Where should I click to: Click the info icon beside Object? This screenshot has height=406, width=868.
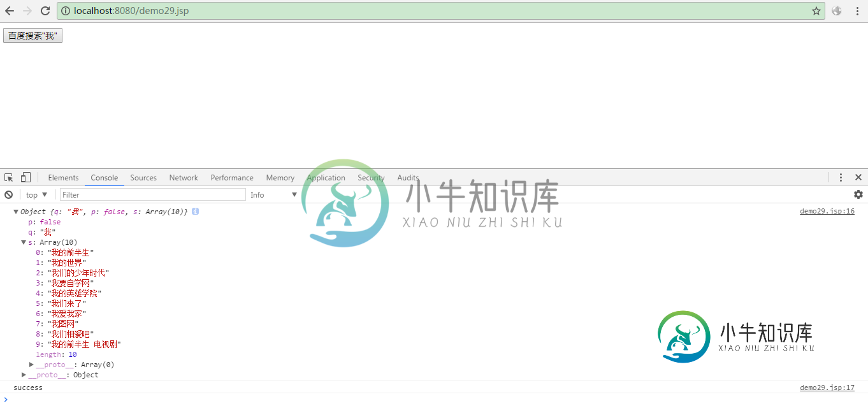pyautogui.click(x=195, y=212)
